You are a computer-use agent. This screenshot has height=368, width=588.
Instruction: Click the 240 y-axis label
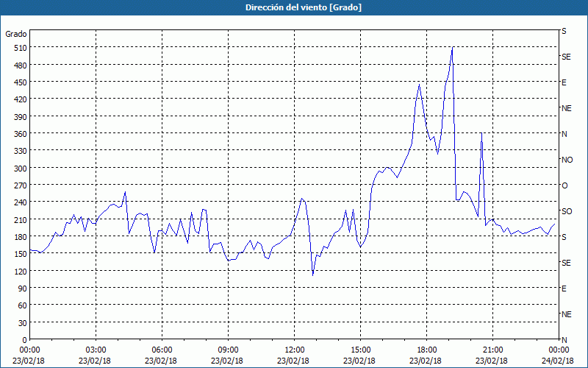tap(21, 202)
